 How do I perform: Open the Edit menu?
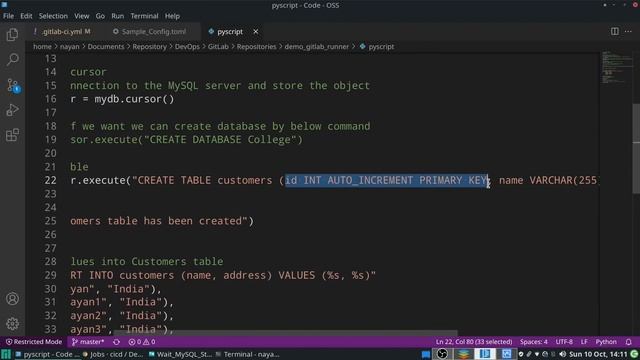[26, 16]
